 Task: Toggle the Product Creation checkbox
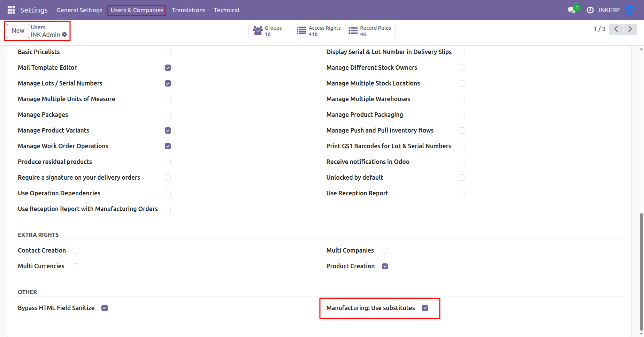click(x=385, y=266)
